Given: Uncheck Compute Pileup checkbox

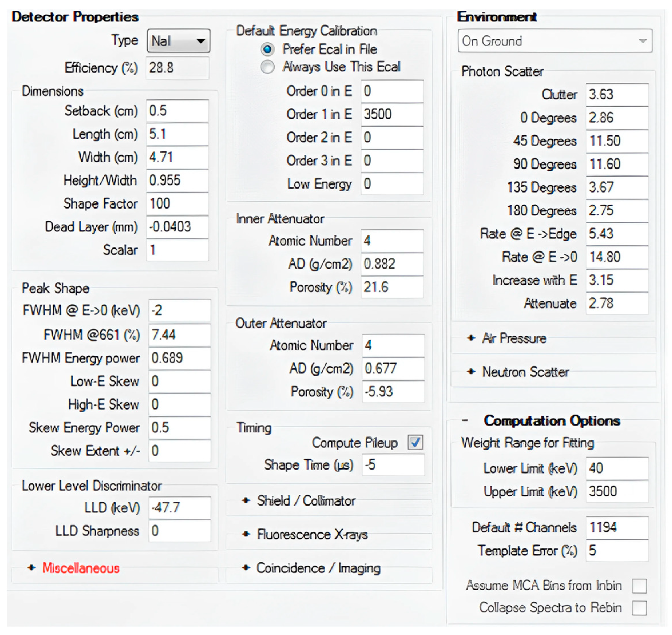Looking at the screenshot, I should point(415,442).
